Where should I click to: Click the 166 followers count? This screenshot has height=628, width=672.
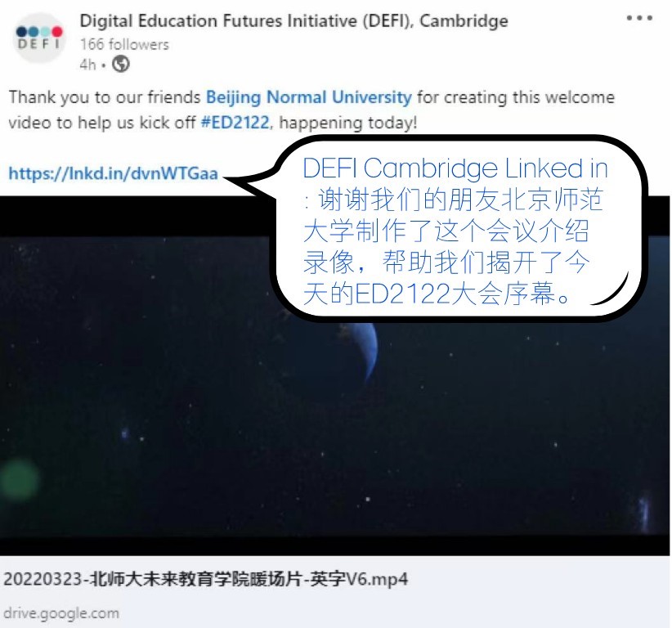[124, 44]
